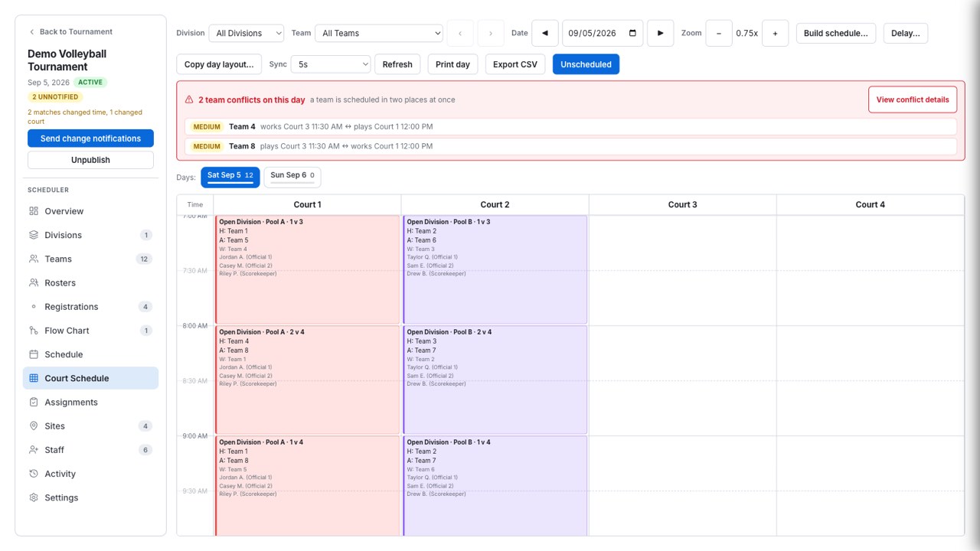Click the Unpublish button
Image resolution: width=980 pixels, height=551 pixels.
coord(90,160)
